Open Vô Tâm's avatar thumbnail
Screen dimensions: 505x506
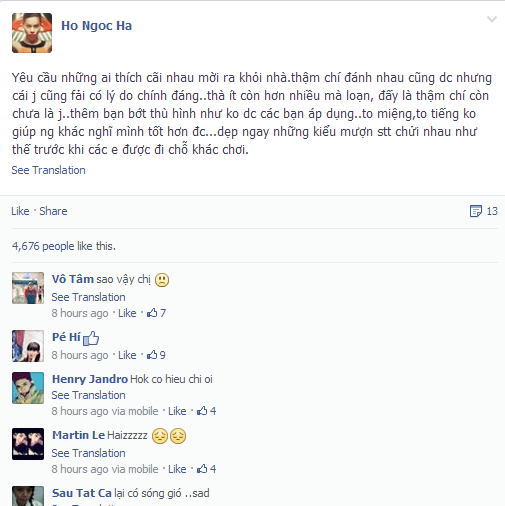(28, 288)
